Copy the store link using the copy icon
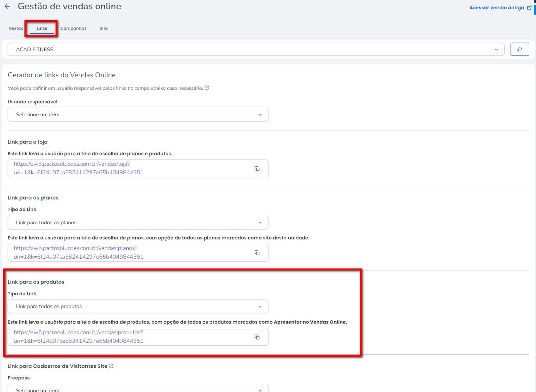This screenshot has width=536, height=392. pos(257,168)
